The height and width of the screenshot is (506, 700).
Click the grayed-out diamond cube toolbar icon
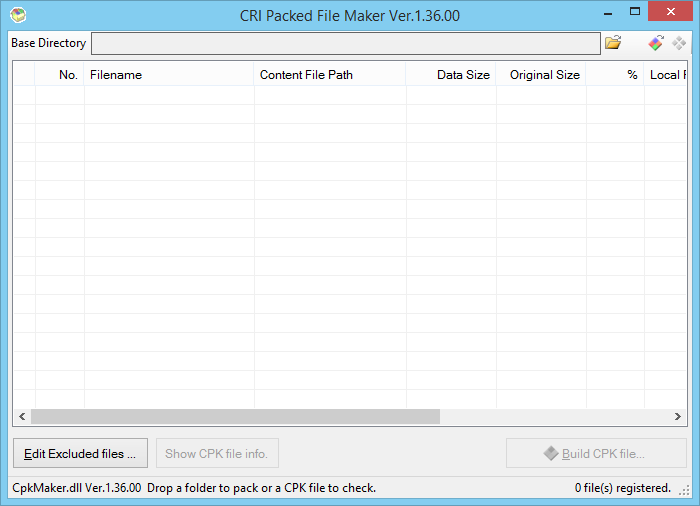(x=679, y=43)
